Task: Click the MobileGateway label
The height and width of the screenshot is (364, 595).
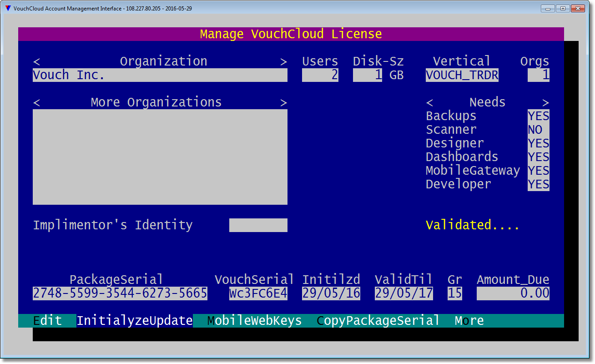Action: click(x=473, y=171)
